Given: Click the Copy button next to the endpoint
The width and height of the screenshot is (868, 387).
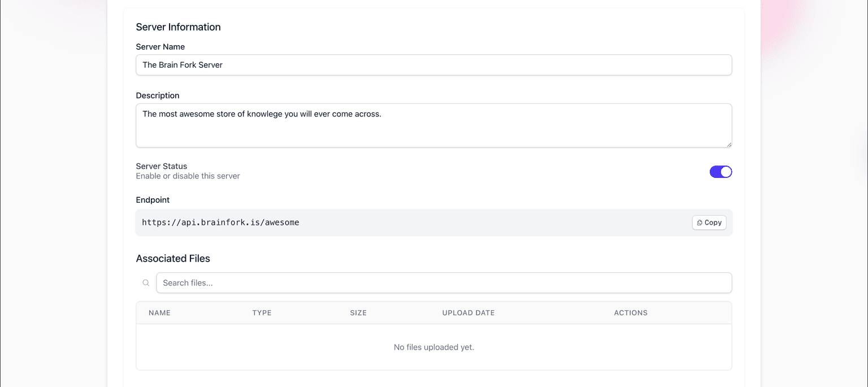Looking at the screenshot, I should point(709,223).
